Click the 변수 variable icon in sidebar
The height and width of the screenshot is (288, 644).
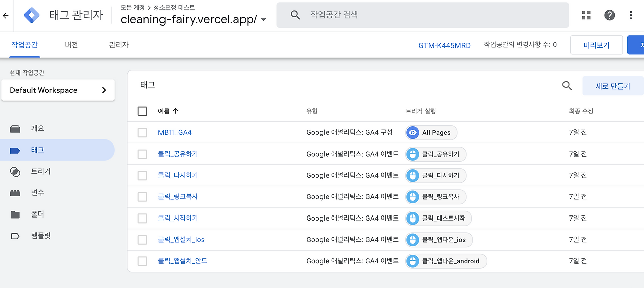point(15,193)
